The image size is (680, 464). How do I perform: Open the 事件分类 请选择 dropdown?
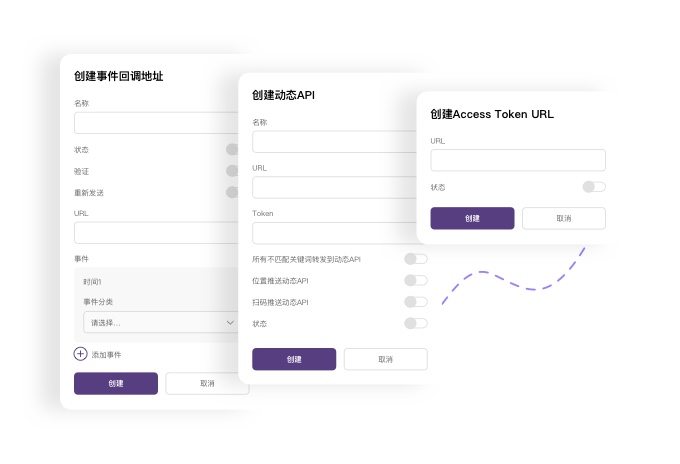160,322
